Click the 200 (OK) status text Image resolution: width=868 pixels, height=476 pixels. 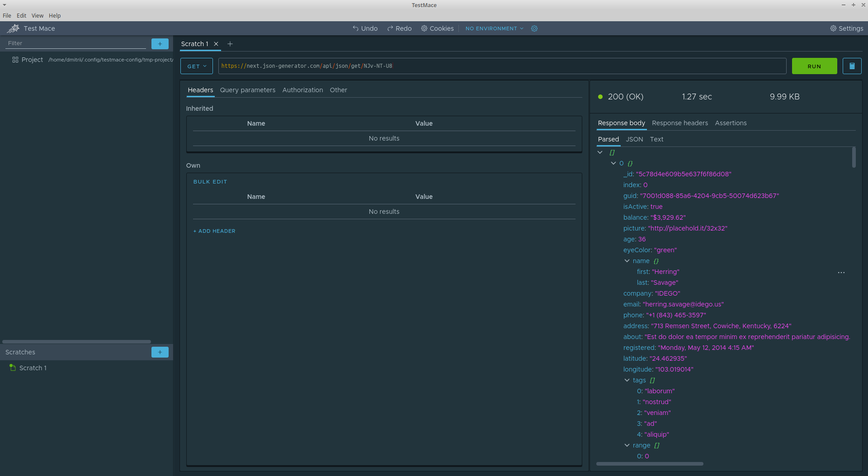tap(625, 97)
